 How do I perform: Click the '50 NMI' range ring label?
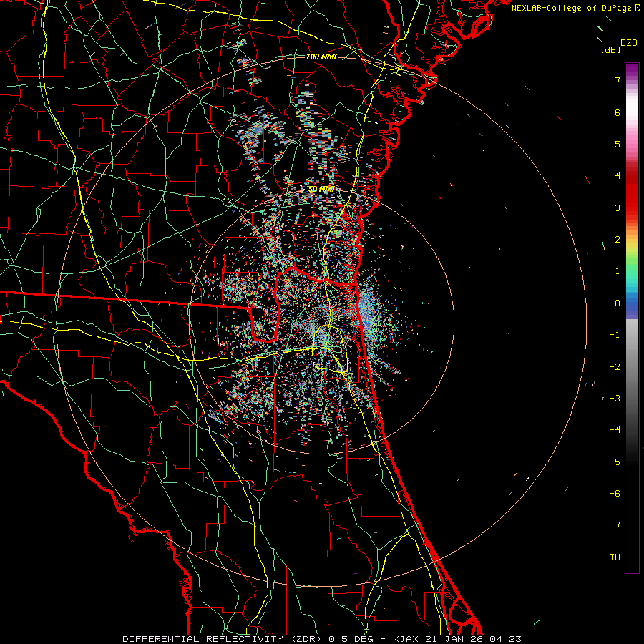tap(321, 190)
